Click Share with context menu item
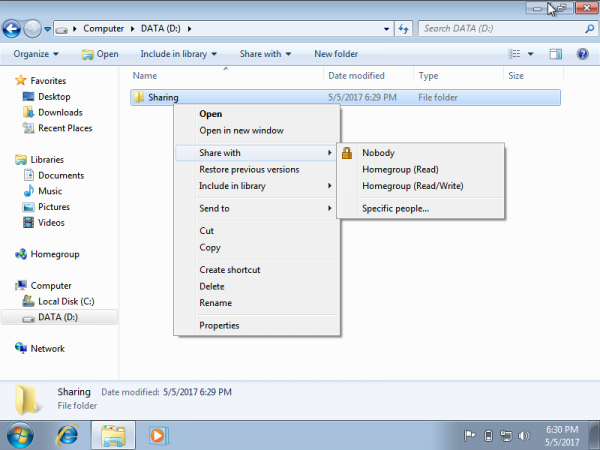 pos(256,153)
